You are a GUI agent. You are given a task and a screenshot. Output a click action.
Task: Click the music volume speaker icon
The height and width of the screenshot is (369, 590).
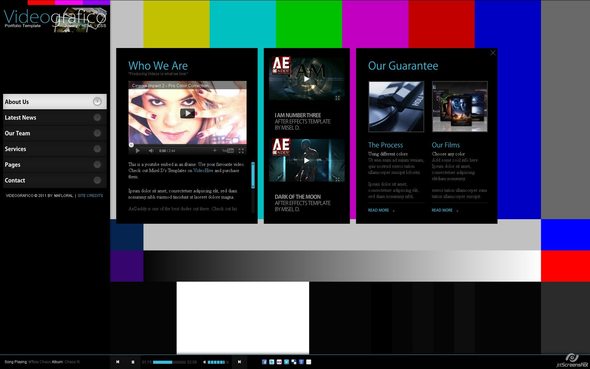(x=205, y=362)
